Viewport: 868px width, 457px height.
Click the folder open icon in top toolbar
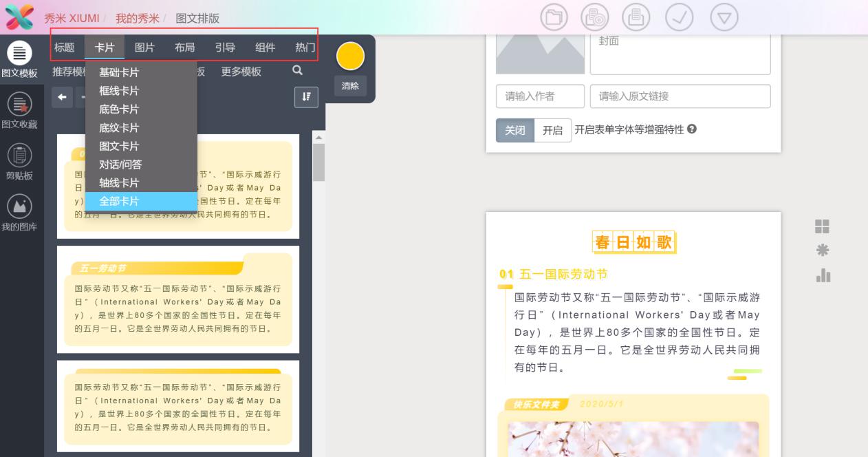(x=554, y=18)
